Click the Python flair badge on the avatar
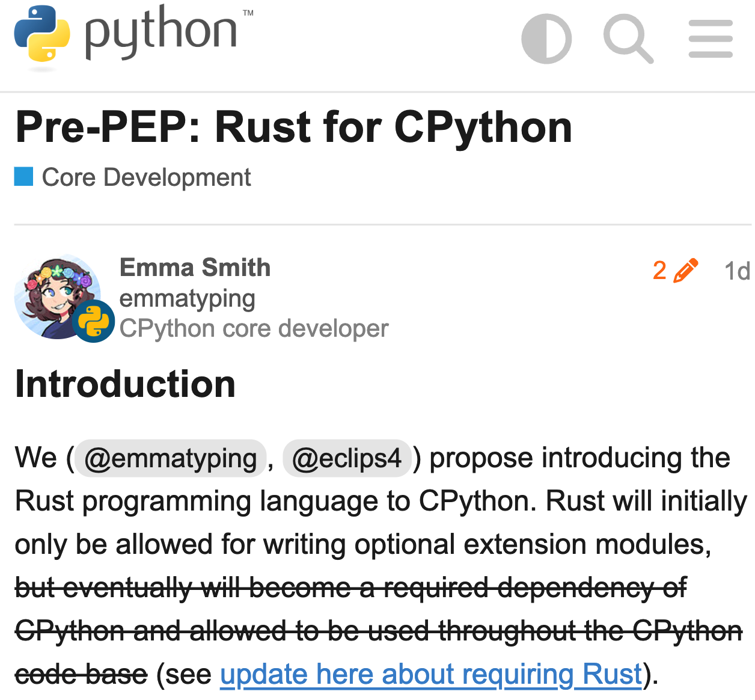This screenshot has width=755, height=700. pyautogui.click(x=94, y=321)
